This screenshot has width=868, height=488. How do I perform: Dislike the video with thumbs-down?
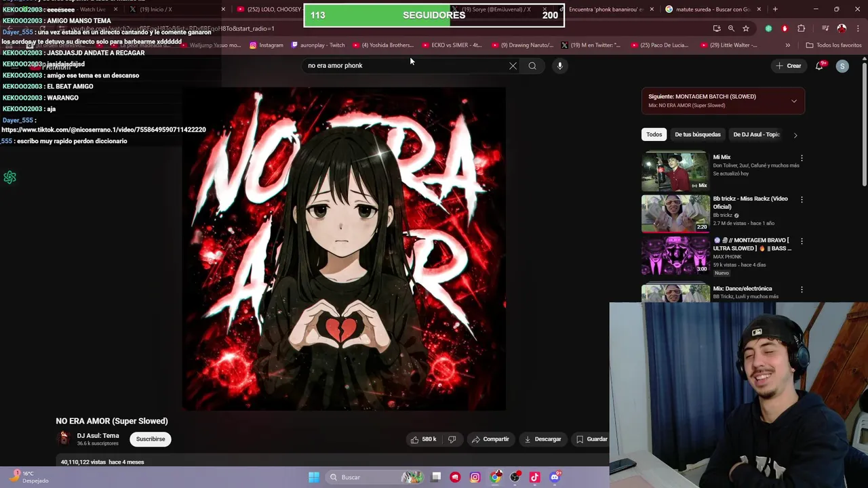[x=452, y=439]
